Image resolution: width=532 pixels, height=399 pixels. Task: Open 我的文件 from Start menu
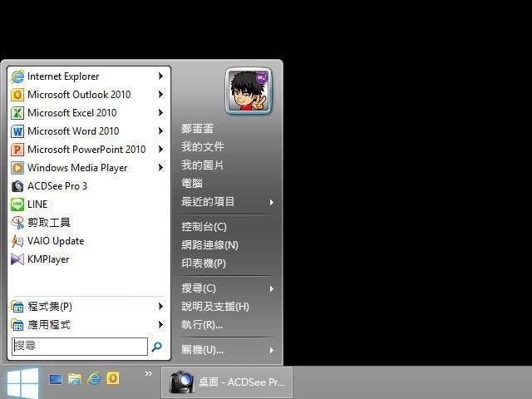[x=203, y=147]
